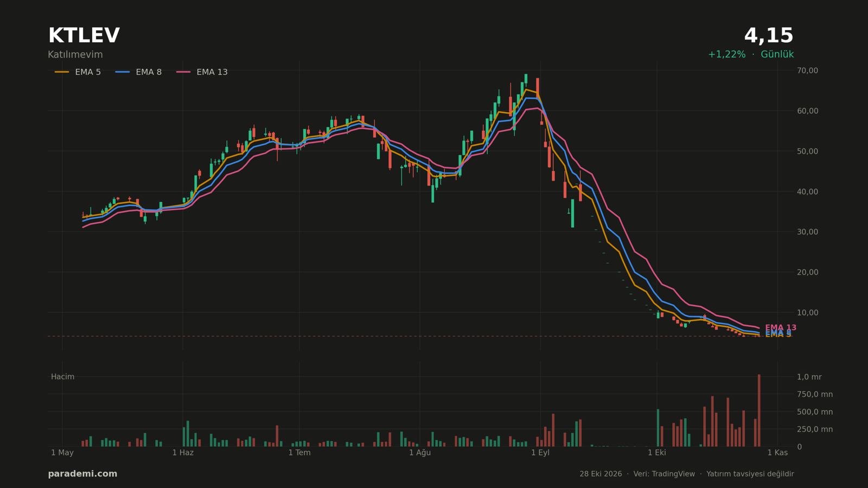Click the 28 Eki 2026 date text
The width and height of the screenshot is (868, 488).
pos(601,474)
